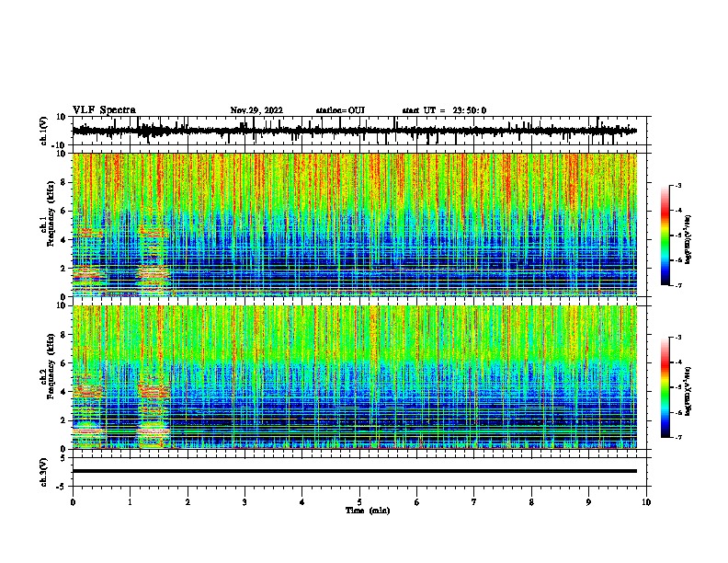Click the "-3" value on ch.1 color bar
Viewport: 728px width, 563px height.
pos(677,185)
